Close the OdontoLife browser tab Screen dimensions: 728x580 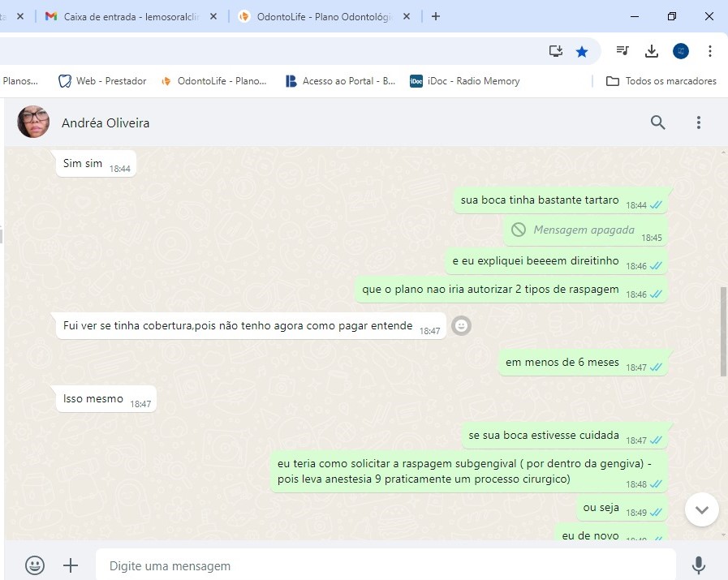click(407, 16)
